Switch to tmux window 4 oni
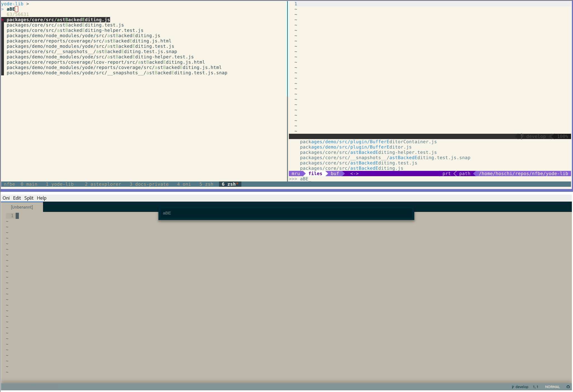This screenshot has width=573, height=392. 184,184
